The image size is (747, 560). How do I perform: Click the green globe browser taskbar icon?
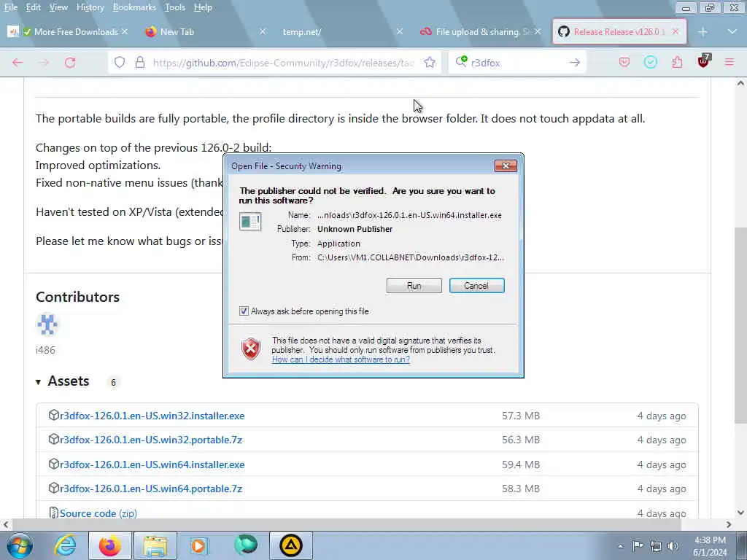pyautogui.click(x=245, y=545)
